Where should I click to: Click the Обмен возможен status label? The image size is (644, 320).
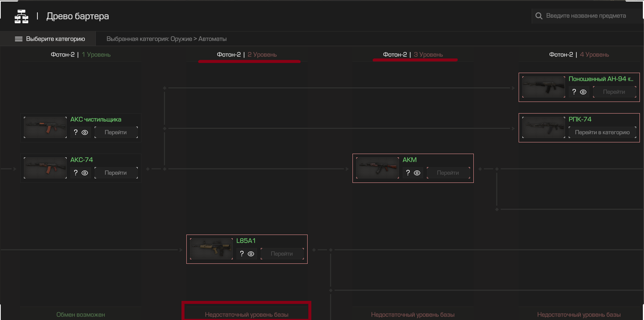click(x=81, y=315)
